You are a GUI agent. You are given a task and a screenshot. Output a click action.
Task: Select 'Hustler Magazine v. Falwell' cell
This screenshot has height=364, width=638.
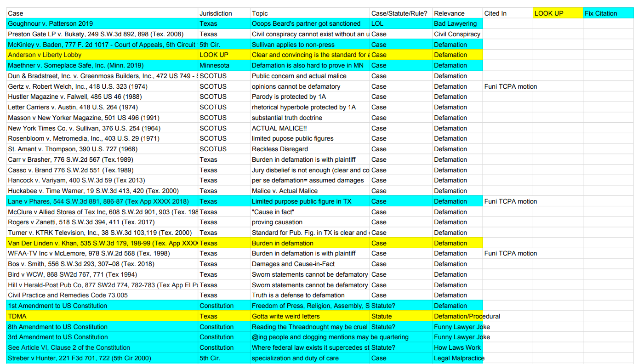tap(102, 97)
